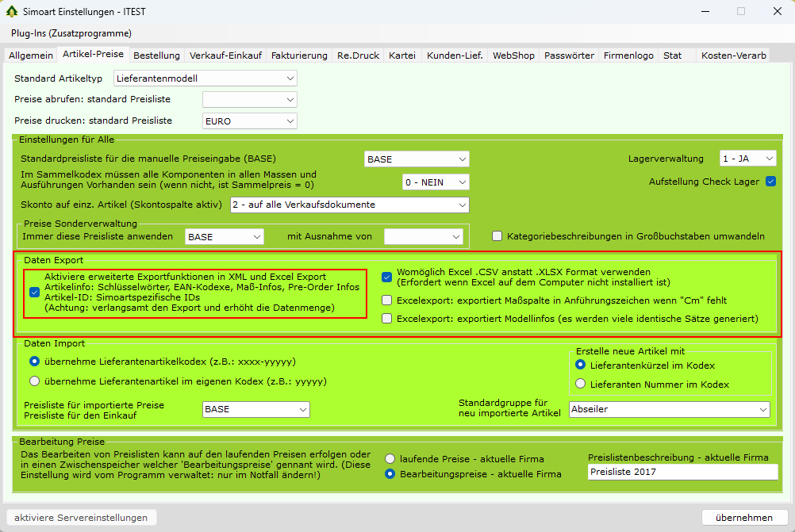The width and height of the screenshot is (795, 532).
Task: Expand the Lagerverwaltung dropdown
Action: pyautogui.click(x=747, y=159)
